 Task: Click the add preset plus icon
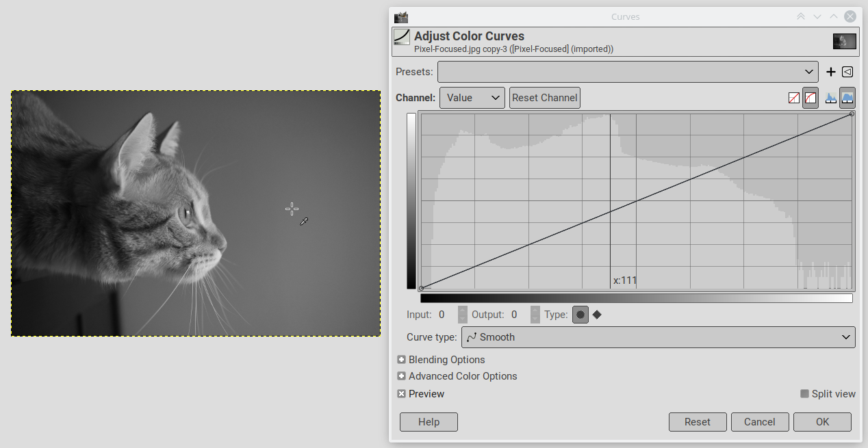coord(831,72)
